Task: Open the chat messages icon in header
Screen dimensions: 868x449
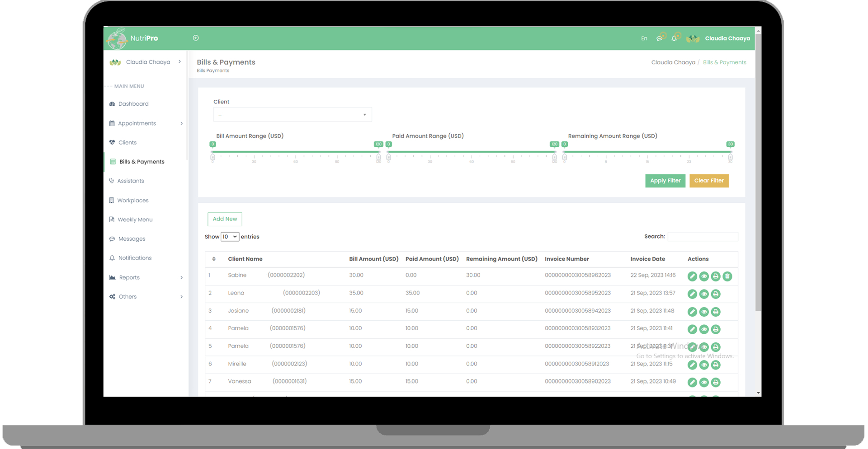Action: [660, 38]
